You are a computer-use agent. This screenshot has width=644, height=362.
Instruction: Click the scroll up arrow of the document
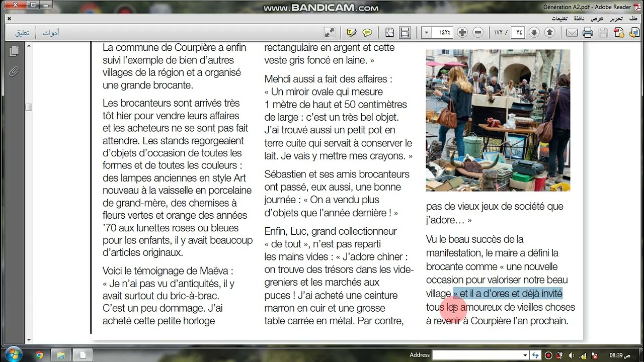tap(29, 46)
